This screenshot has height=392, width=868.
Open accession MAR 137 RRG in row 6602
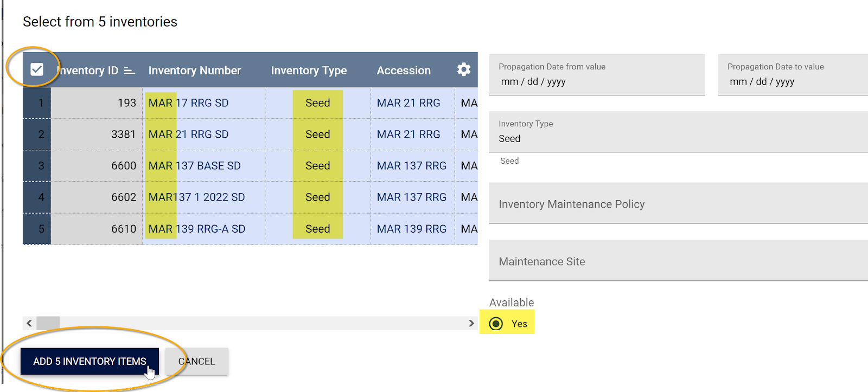click(412, 197)
